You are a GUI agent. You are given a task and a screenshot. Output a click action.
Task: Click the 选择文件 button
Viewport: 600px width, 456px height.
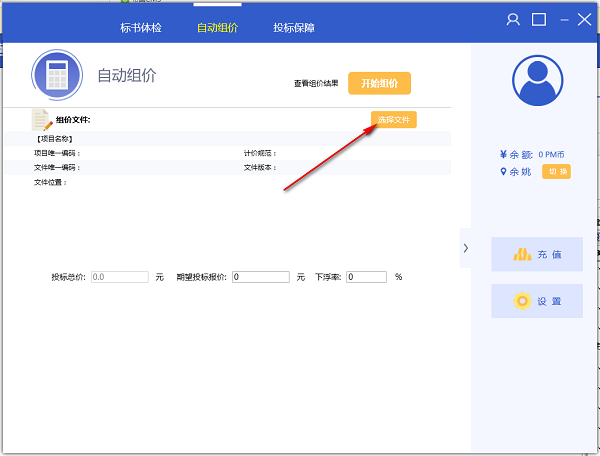[x=393, y=120]
